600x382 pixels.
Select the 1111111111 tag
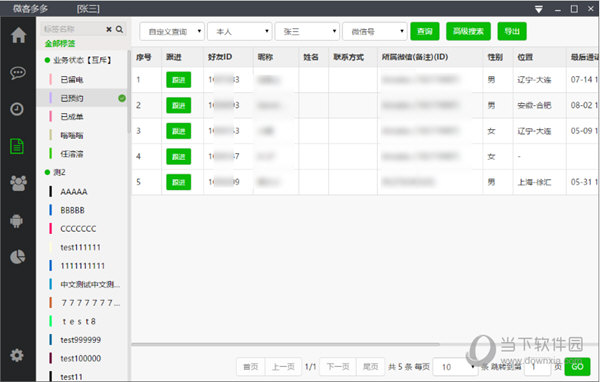82,266
